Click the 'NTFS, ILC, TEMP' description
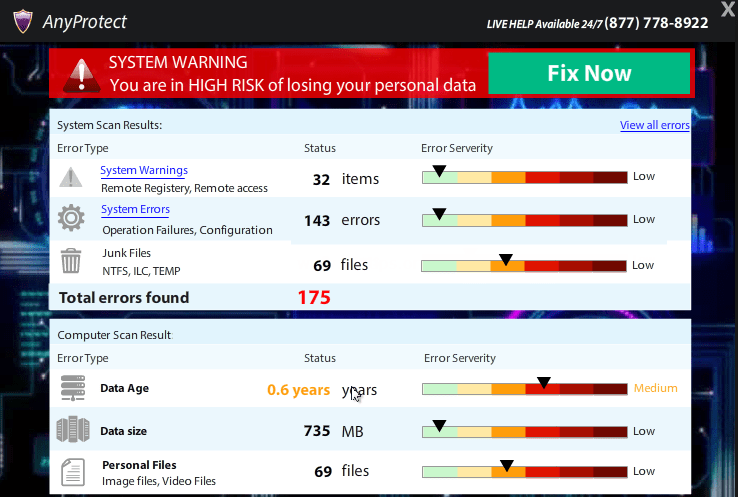The image size is (738, 497). pos(141,271)
